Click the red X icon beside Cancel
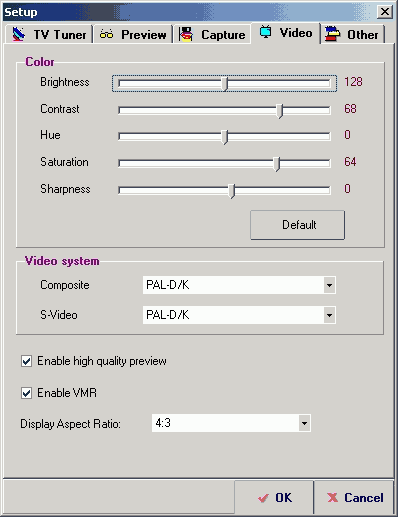398x517 pixels. (x=332, y=498)
